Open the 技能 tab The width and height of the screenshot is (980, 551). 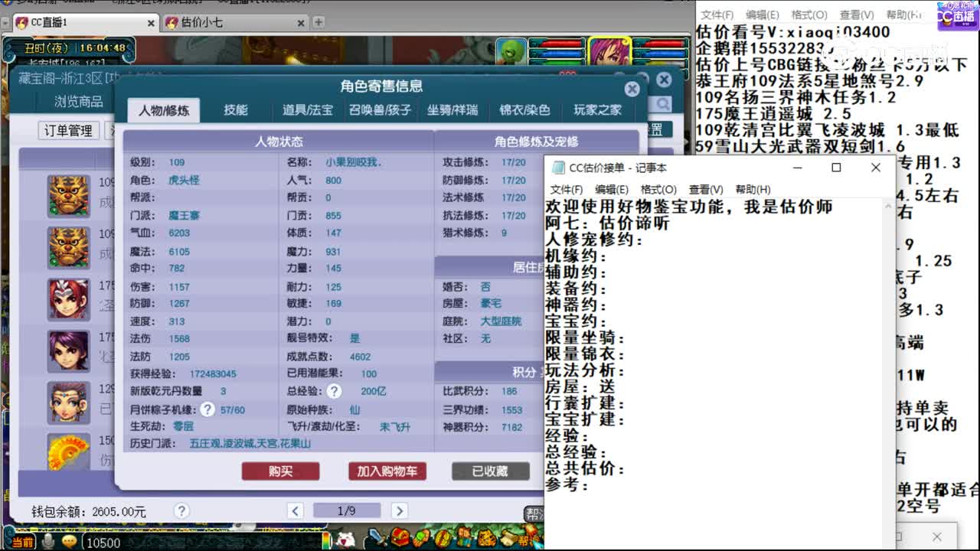coord(236,110)
